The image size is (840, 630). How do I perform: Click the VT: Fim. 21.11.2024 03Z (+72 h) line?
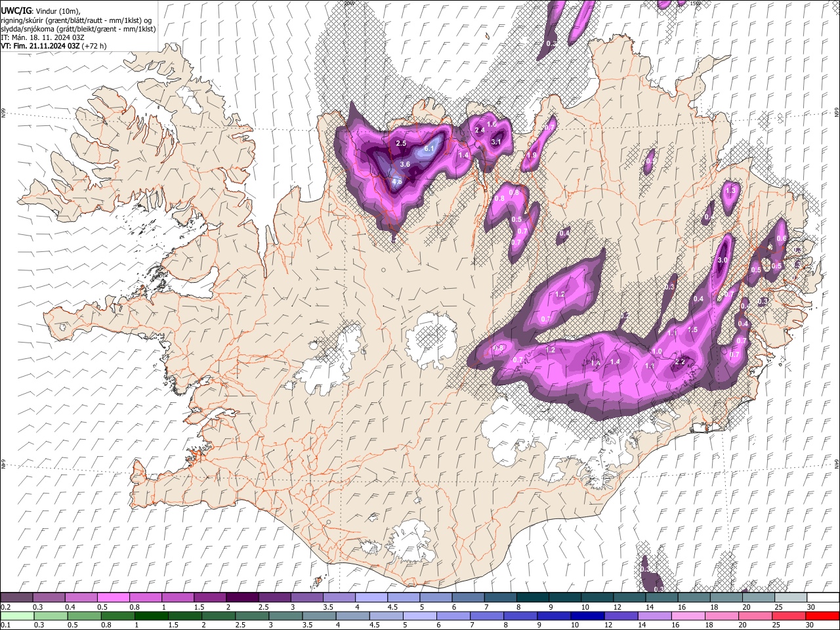(54, 46)
